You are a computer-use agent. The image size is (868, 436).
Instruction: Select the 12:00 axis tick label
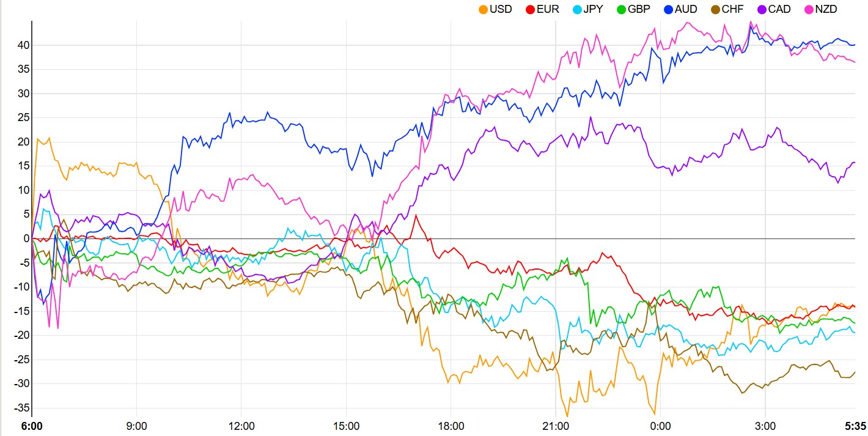tap(241, 426)
